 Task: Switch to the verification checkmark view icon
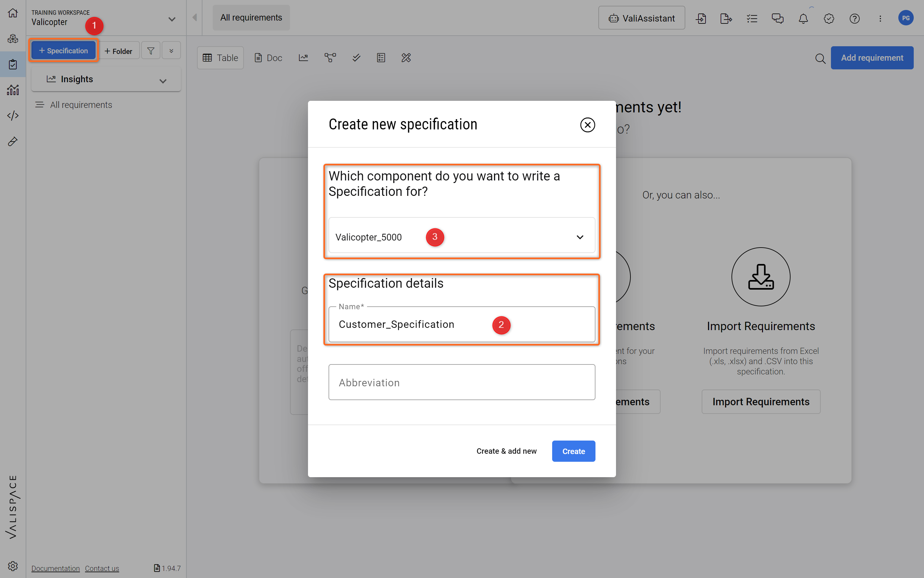(x=356, y=58)
